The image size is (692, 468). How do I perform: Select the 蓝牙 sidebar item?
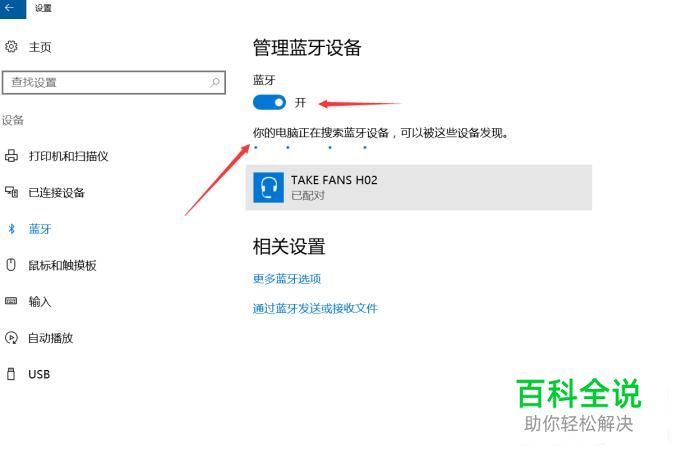click(40, 229)
